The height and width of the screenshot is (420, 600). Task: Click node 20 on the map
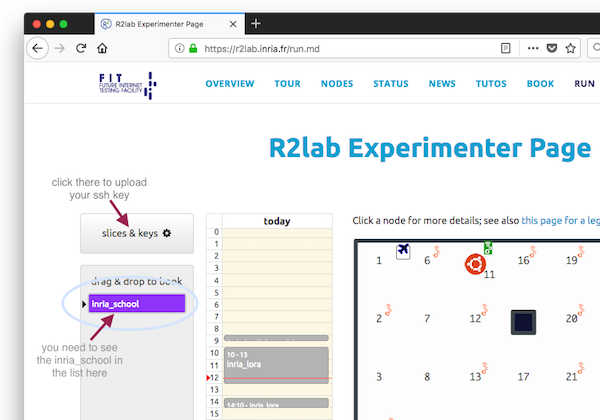(572, 319)
